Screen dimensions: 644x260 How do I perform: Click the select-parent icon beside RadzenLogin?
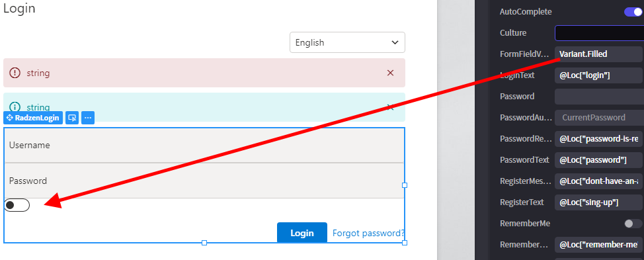click(72, 118)
